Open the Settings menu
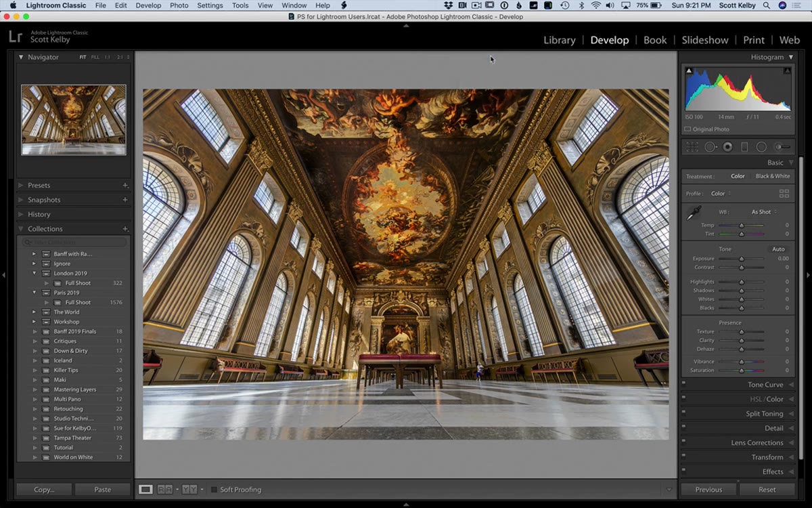This screenshot has height=508, width=812. coord(210,5)
